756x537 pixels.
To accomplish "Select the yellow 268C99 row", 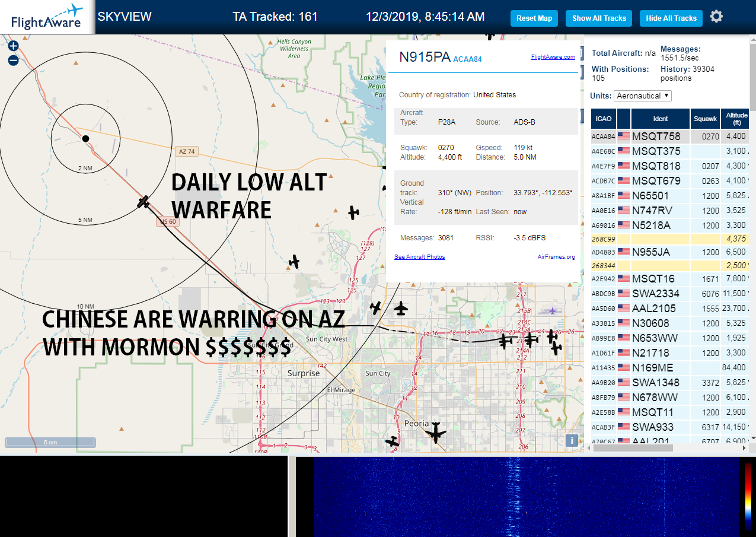I will [x=671, y=239].
